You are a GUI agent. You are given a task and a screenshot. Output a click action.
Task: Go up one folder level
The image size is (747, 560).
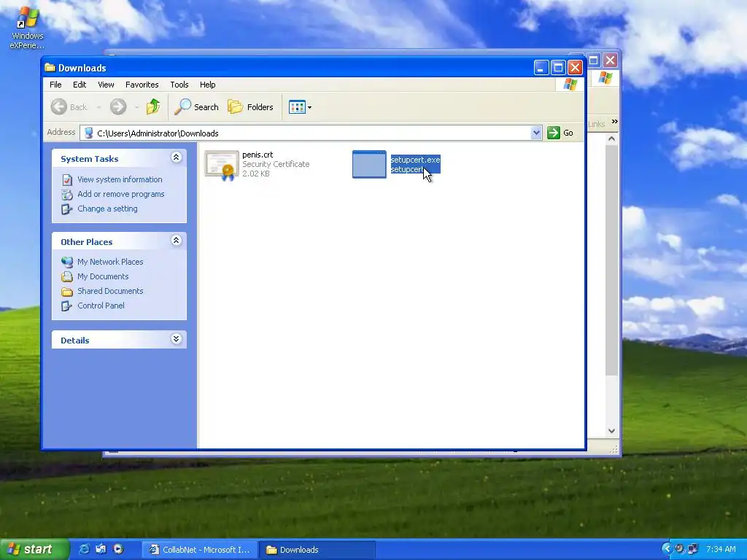tap(153, 107)
